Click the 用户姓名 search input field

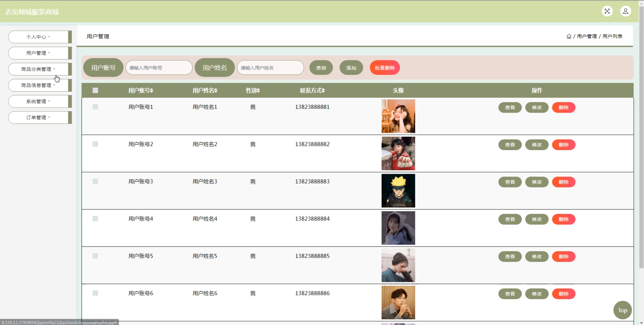[x=270, y=68]
